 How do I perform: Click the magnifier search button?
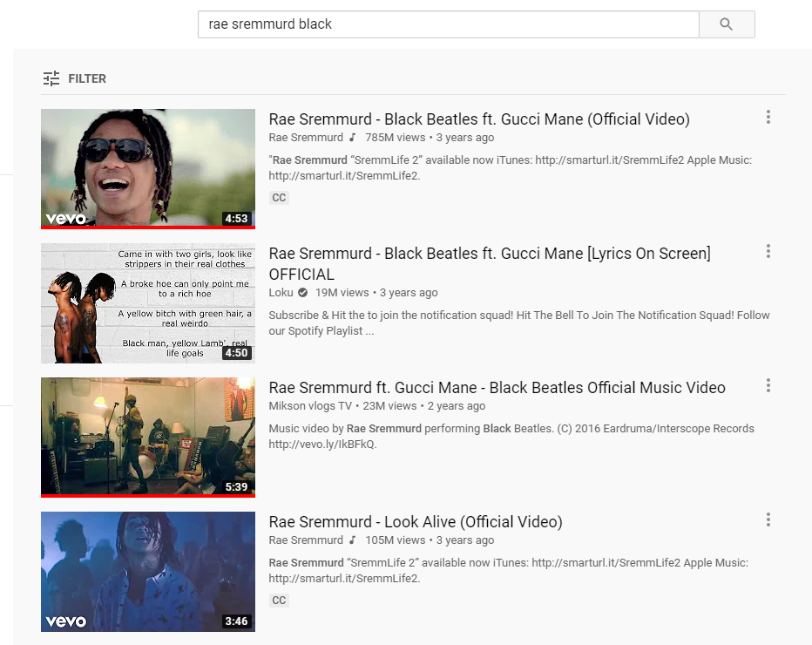click(x=727, y=24)
